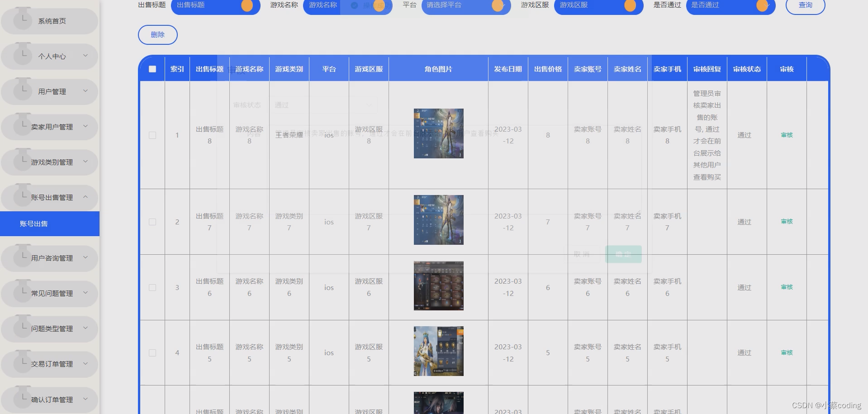Toggle the select-all checkbox in table header
The width and height of the screenshot is (868, 414).
[152, 69]
